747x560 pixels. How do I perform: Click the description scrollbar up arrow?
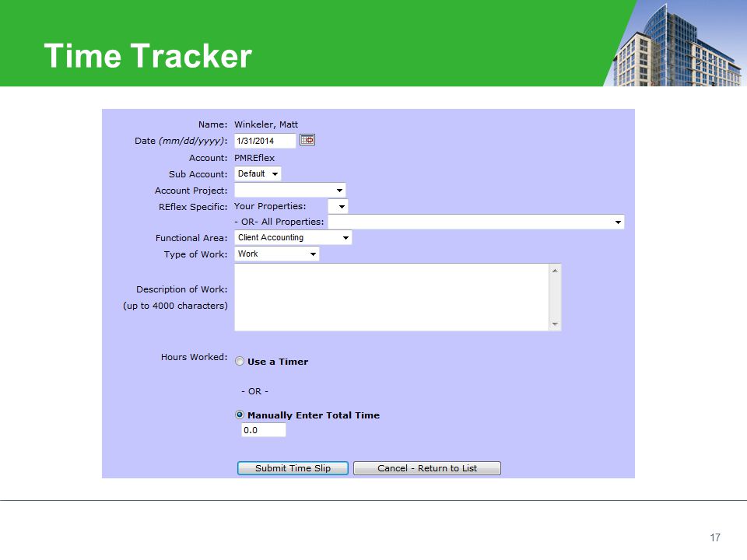click(555, 271)
